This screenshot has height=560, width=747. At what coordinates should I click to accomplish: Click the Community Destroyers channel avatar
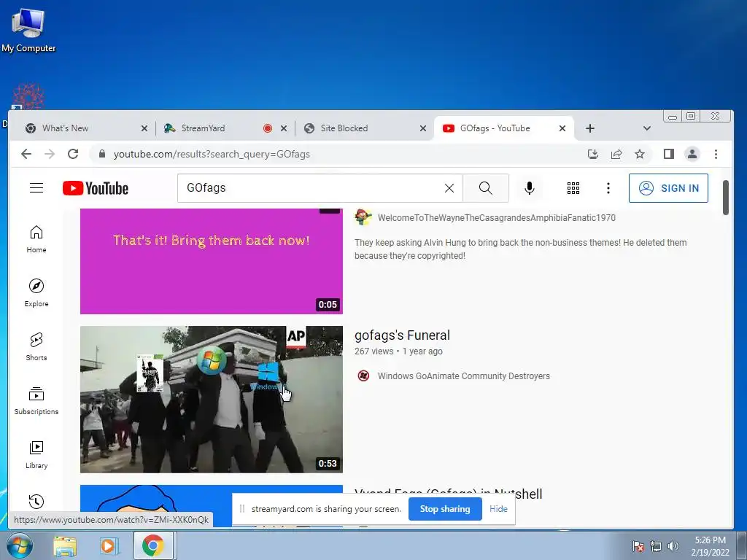(363, 376)
